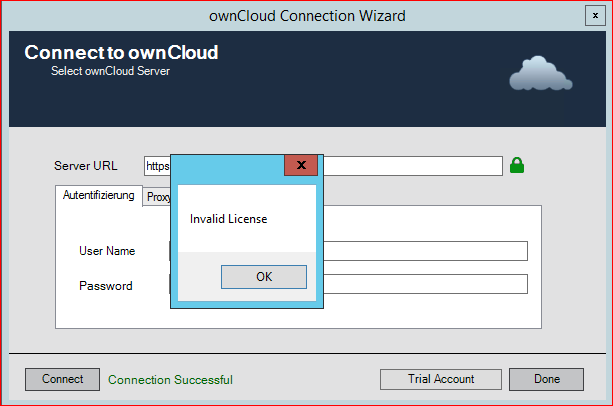This screenshot has height=406, width=613.
Task: Open the Trial Account option
Action: tap(441, 379)
